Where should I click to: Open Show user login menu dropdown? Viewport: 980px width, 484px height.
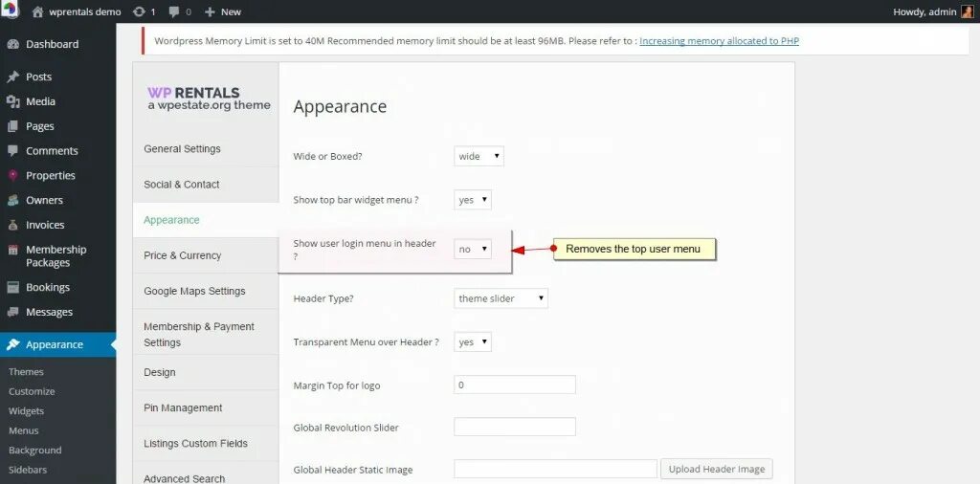click(473, 250)
